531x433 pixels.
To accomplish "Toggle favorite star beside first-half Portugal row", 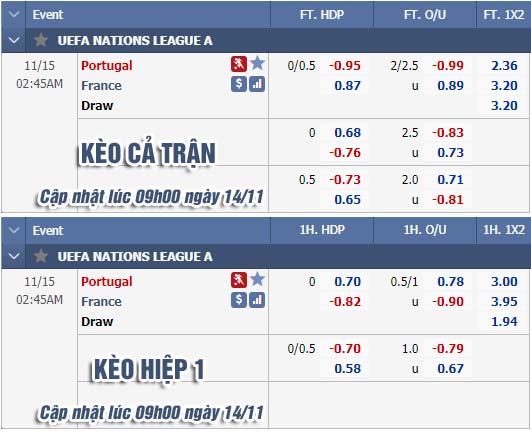I will 257,280.
